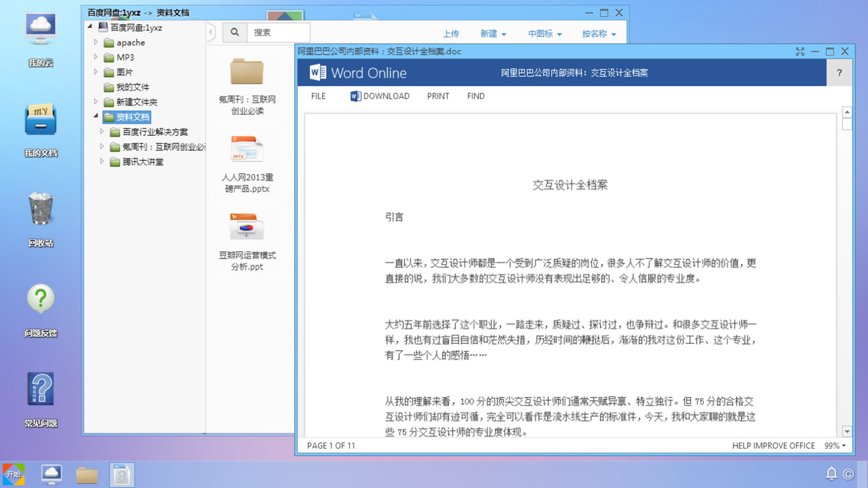This screenshot has width=868, height=488.
Task: Select the 氪周刊：互联网创业必读 folder thumbnail
Action: click(247, 86)
